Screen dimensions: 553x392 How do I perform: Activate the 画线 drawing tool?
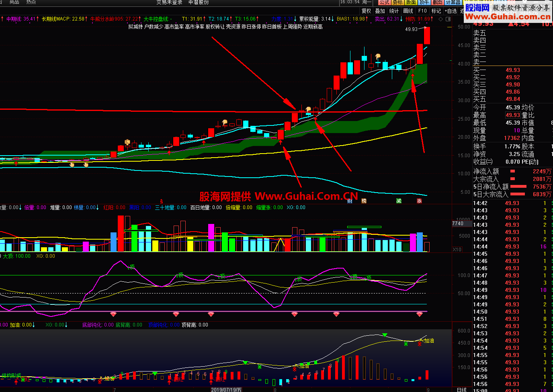click(408, 11)
